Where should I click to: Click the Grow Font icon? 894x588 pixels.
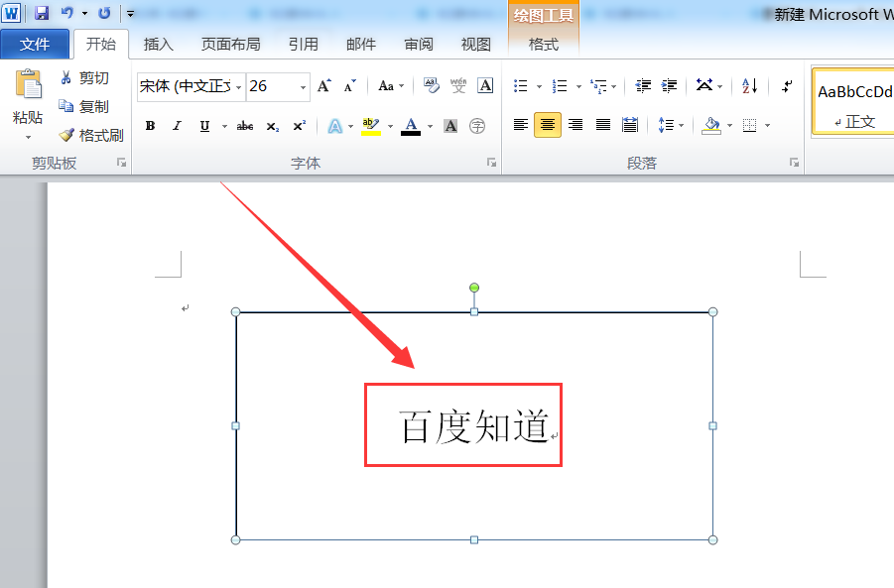click(x=324, y=86)
